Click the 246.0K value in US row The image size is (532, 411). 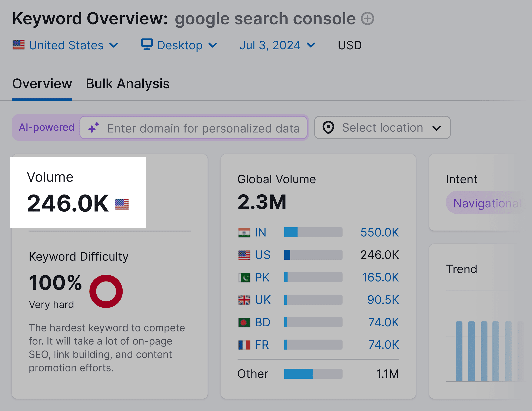click(x=380, y=255)
